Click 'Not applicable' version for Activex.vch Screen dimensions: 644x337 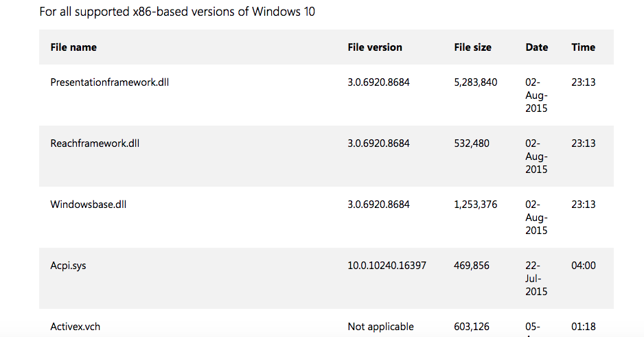pyautogui.click(x=381, y=327)
